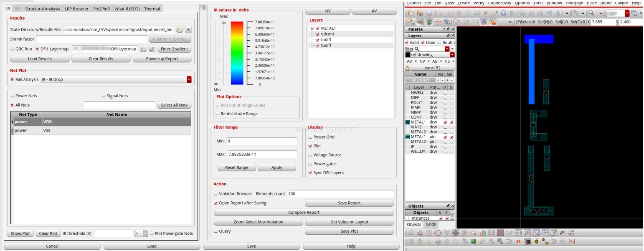Click the Load Results button

click(x=40, y=59)
